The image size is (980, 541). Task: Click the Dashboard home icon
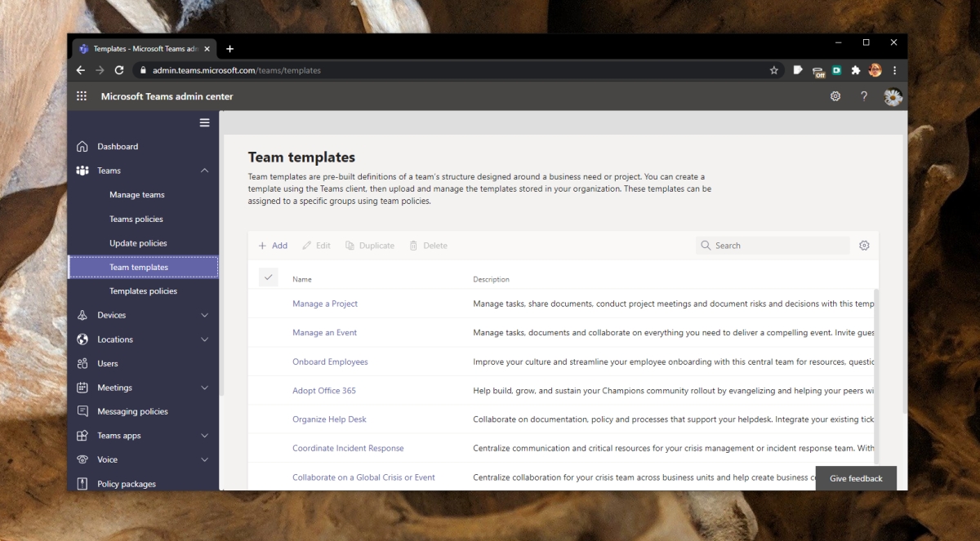[82, 147]
